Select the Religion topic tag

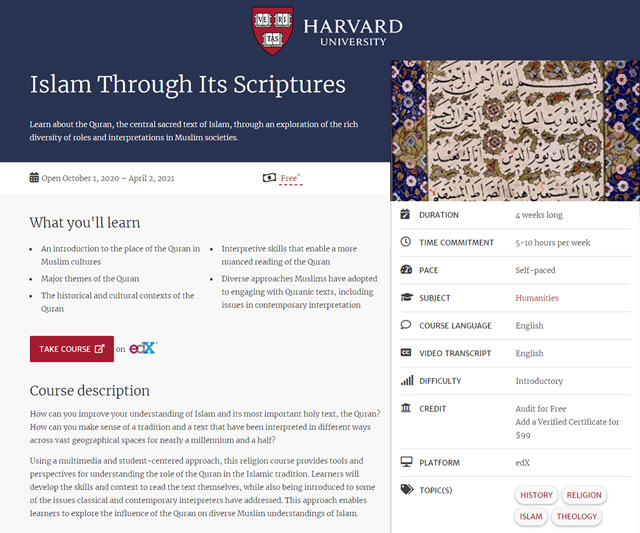(584, 495)
